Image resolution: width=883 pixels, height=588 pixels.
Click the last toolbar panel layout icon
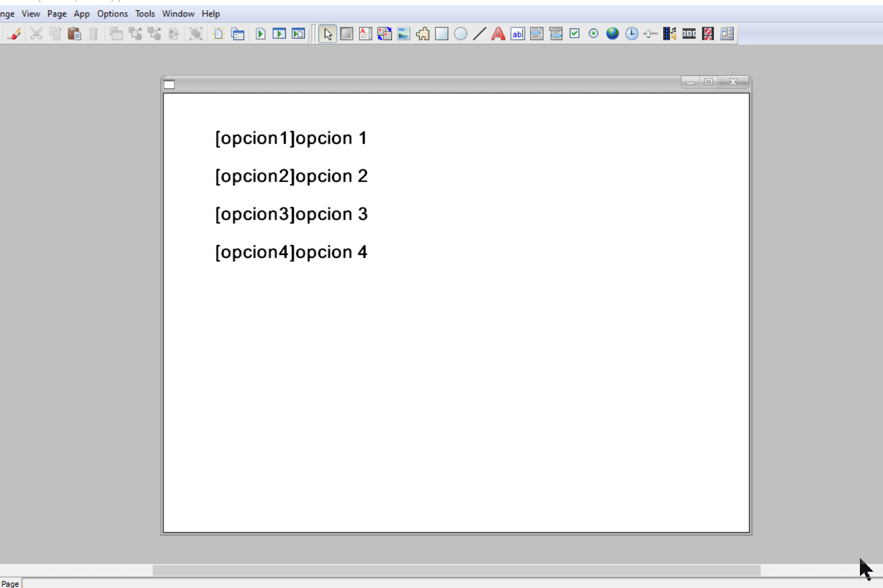(x=727, y=34)
